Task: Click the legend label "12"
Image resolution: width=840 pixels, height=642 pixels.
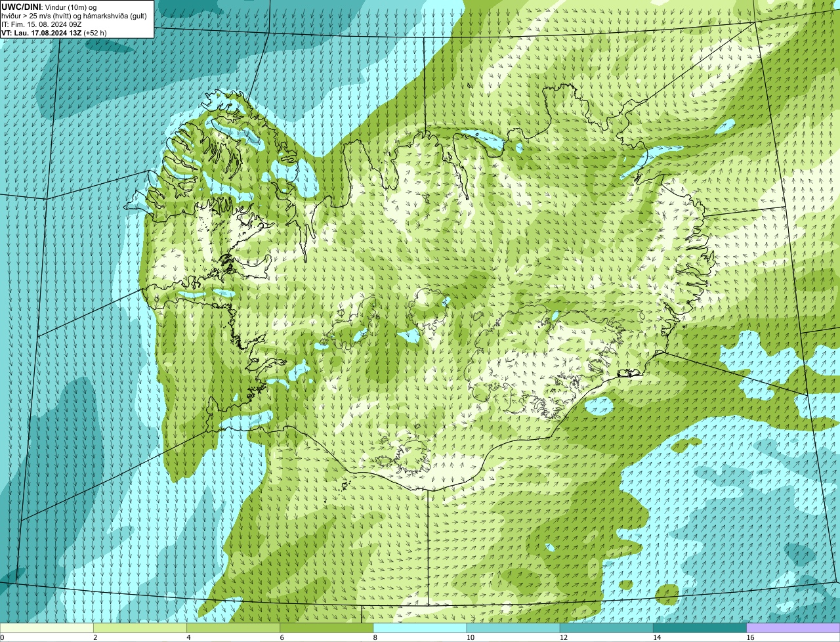Action: 564,637
